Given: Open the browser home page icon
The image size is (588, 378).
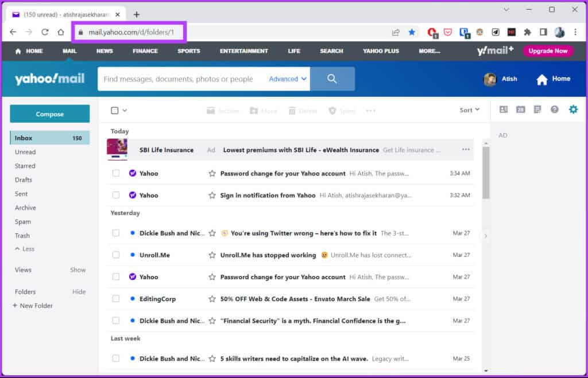Looking at the screenshot, I should (61, 32).
